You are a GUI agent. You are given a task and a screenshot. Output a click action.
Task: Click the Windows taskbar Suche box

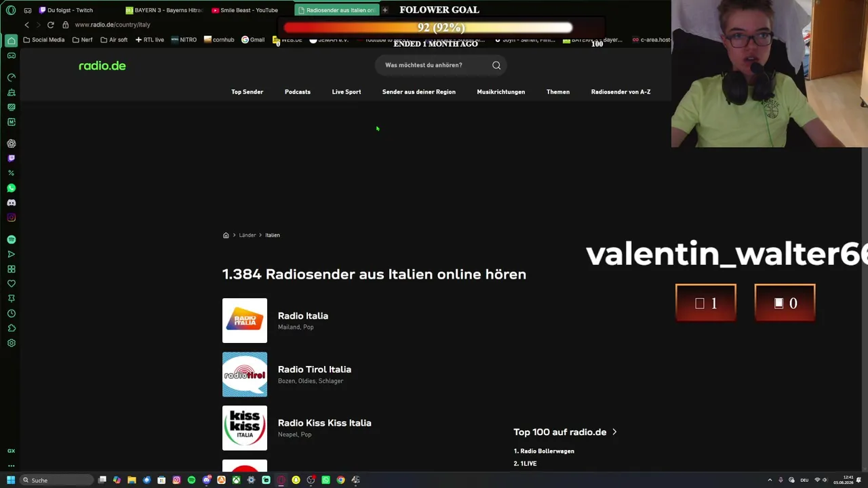click(x=56, y=480)
